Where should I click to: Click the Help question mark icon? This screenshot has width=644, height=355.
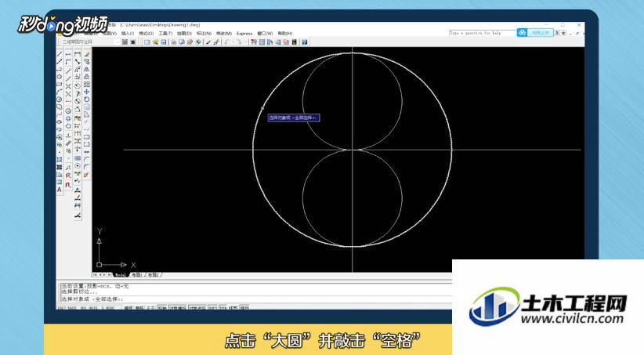(x=305, y=42)
